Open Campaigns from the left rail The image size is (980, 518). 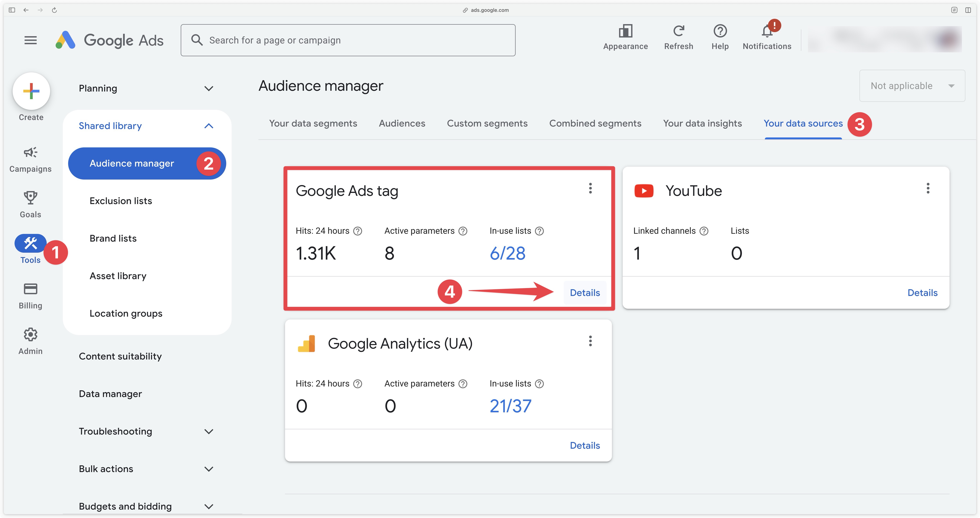[30, 160]
